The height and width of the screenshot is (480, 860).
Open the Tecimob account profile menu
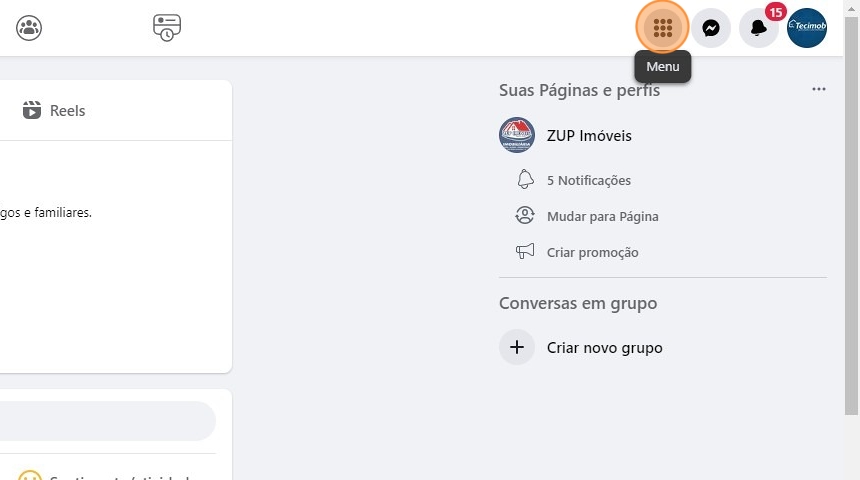click(807, 28)
